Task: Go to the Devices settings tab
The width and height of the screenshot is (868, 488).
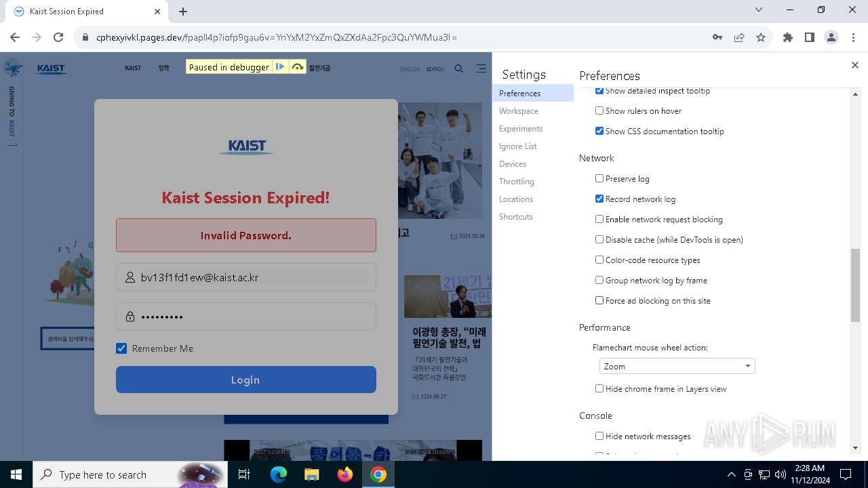Action: click(x=533, y=164)
